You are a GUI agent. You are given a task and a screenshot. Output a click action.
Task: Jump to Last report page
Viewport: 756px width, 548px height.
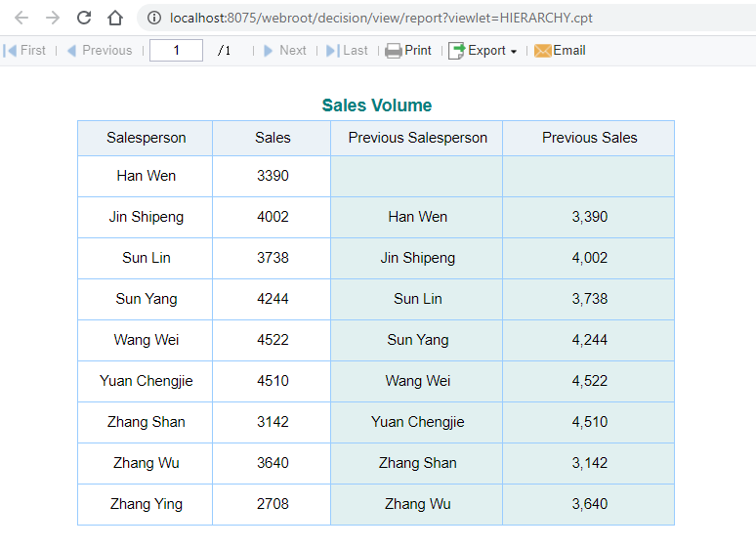click(x=347, y=51)
